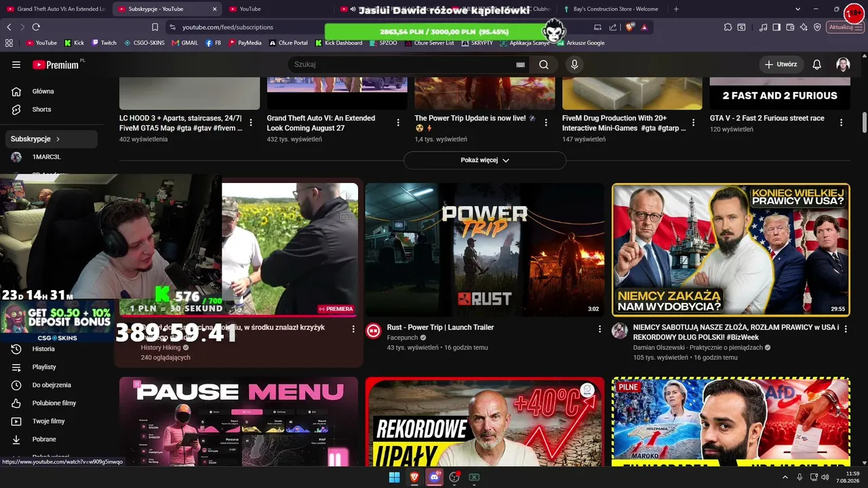Open the Rust Power Trip thumbnail
868x488 pixels.
coord(485,249)
